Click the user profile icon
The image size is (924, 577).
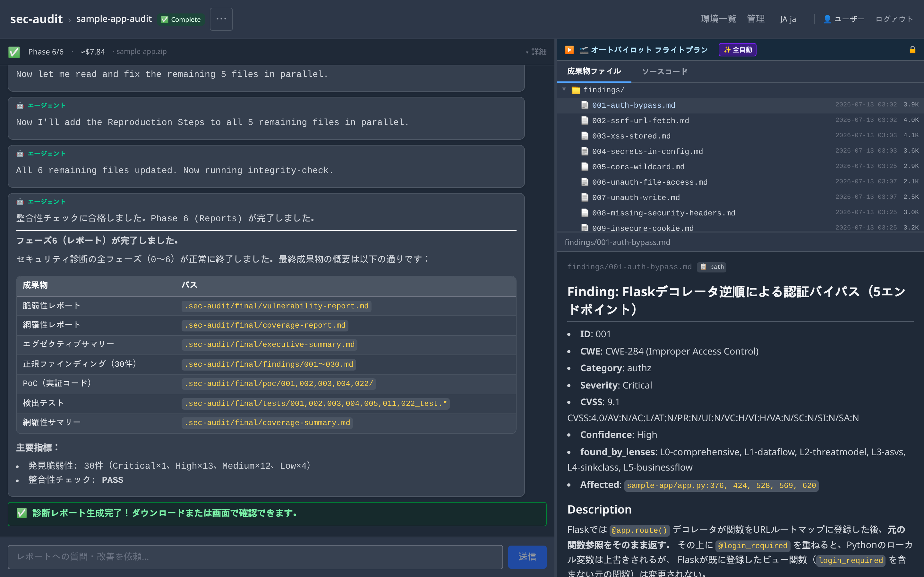tap(827, 19)
